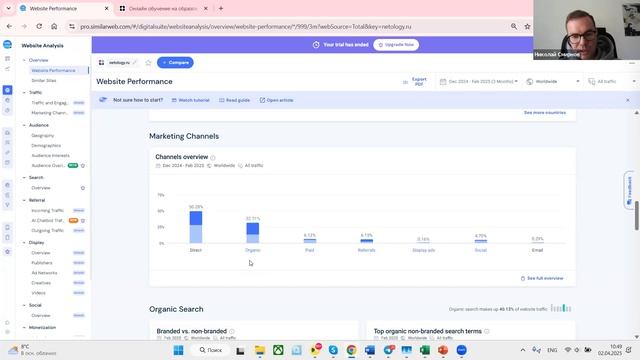Viewport: 640px width, 360px height.
Task: Switch to the second browser tab
Action: [x=164, y=8]
